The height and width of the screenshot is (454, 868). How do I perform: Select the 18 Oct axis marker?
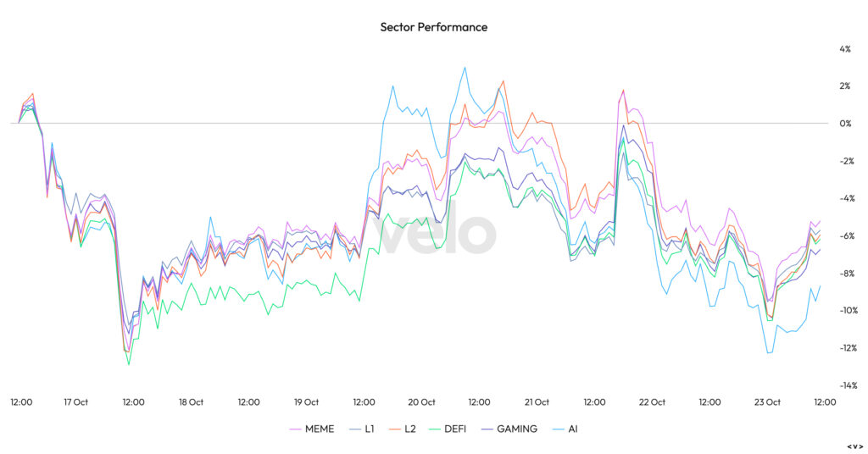click(x=191, y=402)
